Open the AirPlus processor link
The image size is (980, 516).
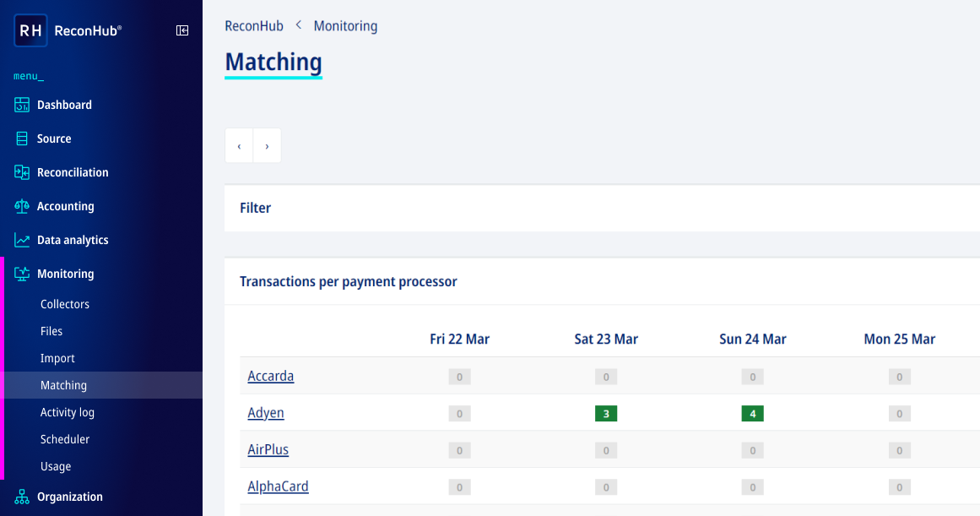[x=268, y=449]
